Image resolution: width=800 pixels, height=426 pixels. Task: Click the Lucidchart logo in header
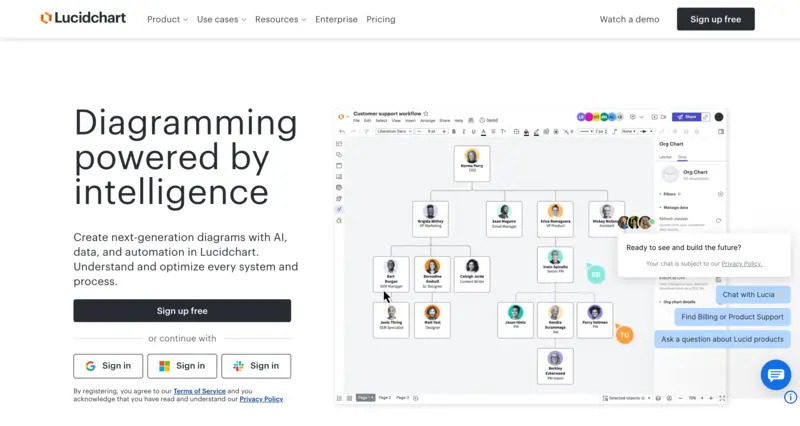tap(83, 18)
